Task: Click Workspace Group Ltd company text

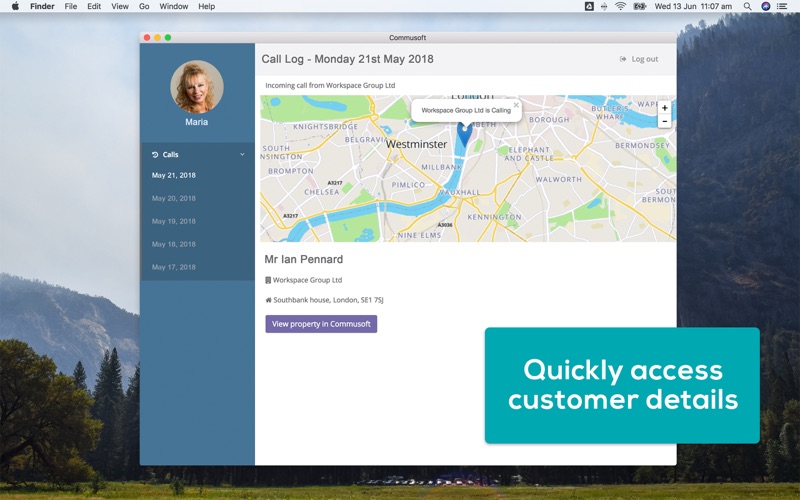Action: [307, 280]
